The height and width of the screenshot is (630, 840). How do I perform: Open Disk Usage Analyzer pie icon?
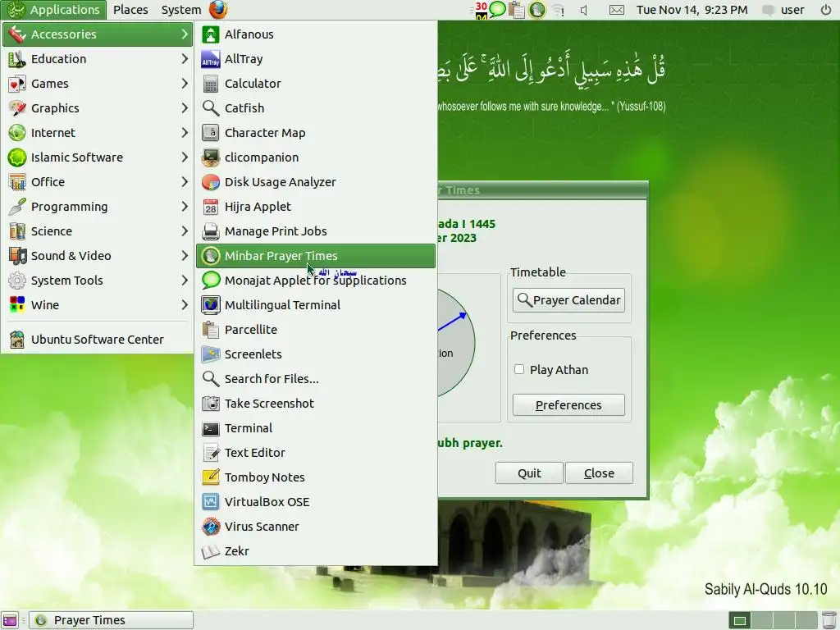211,182
